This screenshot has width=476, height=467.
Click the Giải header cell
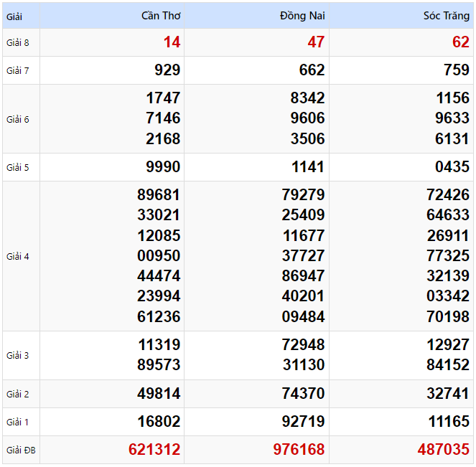tap(15, 16)
